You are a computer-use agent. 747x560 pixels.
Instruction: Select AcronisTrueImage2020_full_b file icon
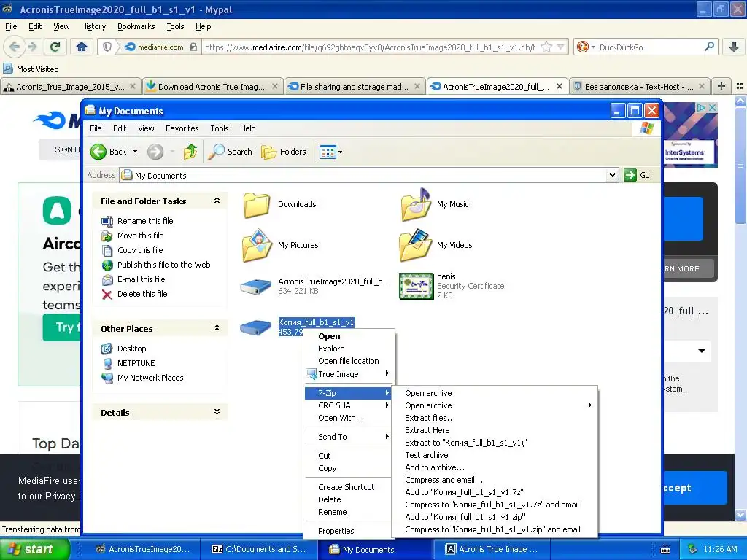(256, 286)
